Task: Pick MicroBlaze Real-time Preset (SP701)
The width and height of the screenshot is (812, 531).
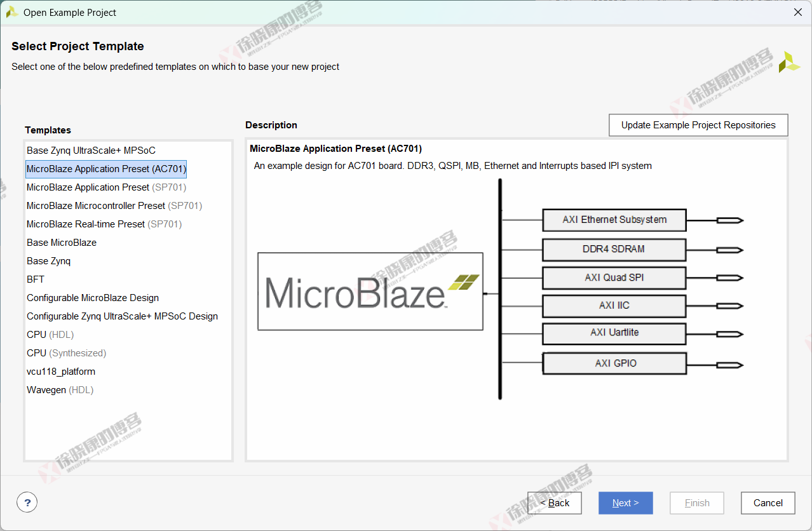Action: [x=104, y=224]
